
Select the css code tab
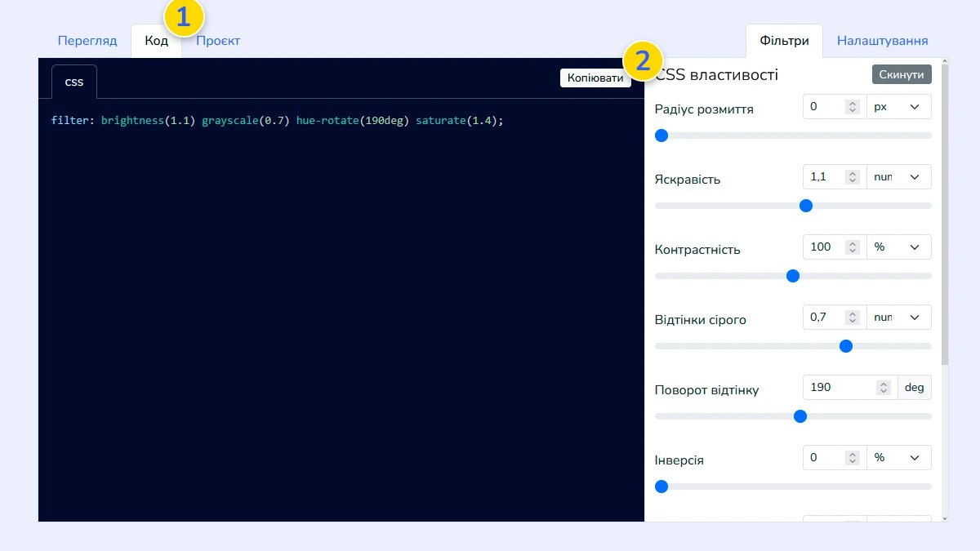point(74,82)
